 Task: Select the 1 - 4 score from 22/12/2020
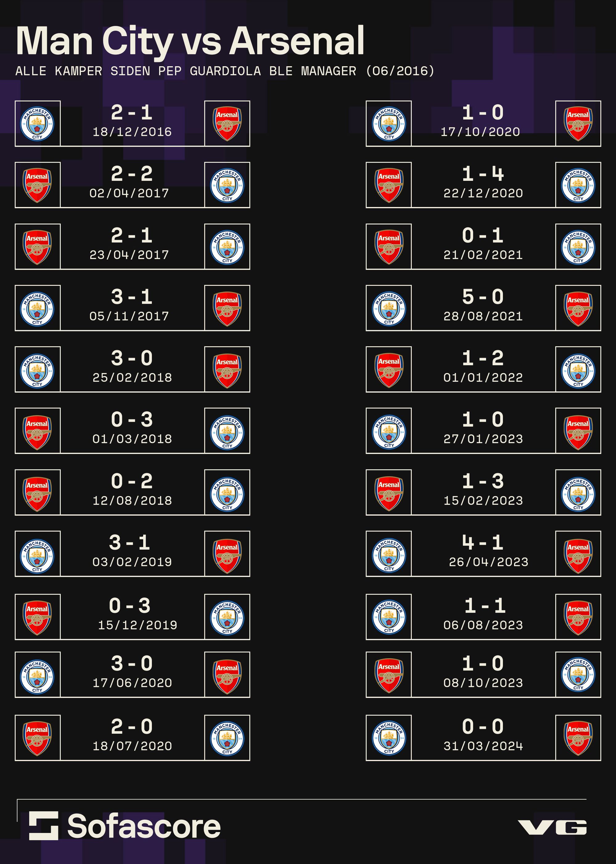pos(483,174)
